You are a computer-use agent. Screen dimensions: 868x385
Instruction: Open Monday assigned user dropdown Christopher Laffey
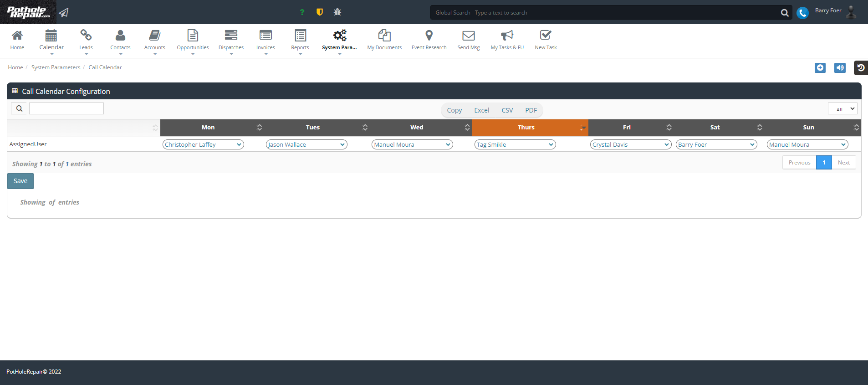(203, 144)
